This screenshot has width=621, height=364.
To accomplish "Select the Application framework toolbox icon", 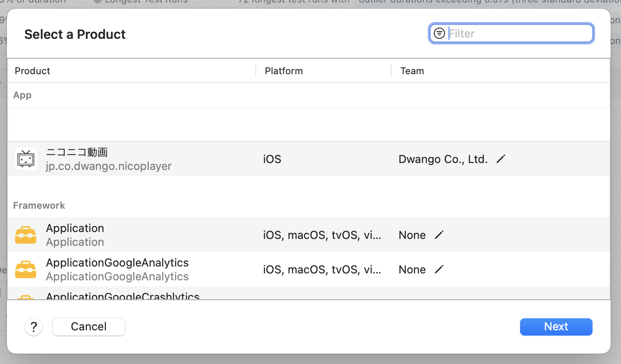I will click(x=26, y=235).
